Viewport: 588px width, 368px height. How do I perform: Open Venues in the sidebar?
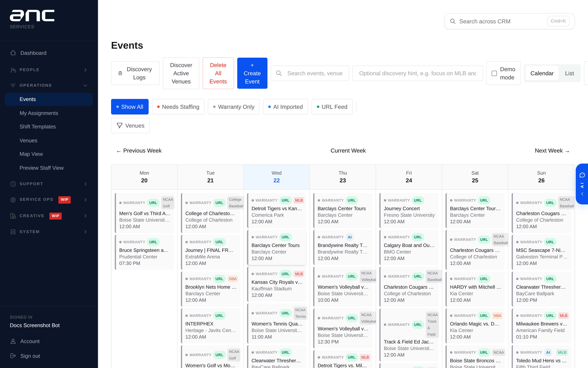(28, 140)
